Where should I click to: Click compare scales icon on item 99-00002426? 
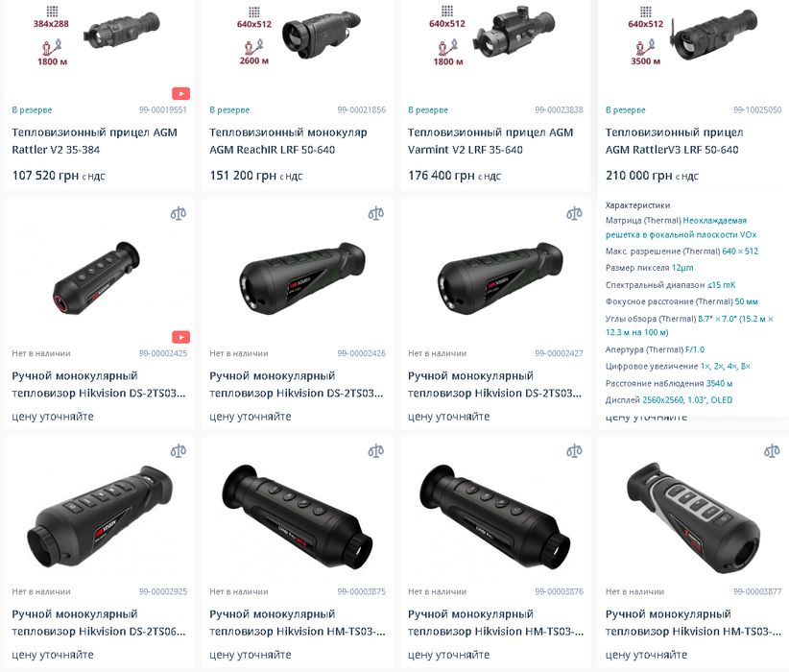[376, 213]
